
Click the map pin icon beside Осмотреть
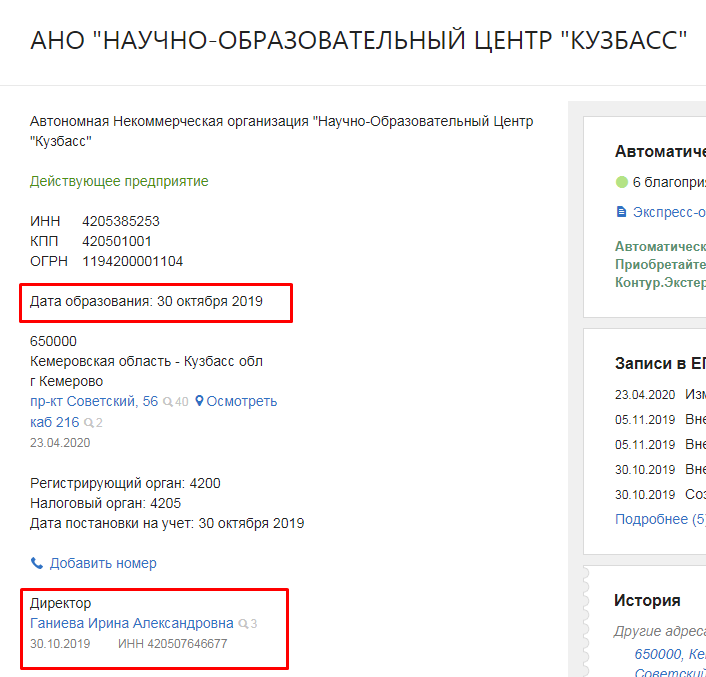tap(199, 401)
